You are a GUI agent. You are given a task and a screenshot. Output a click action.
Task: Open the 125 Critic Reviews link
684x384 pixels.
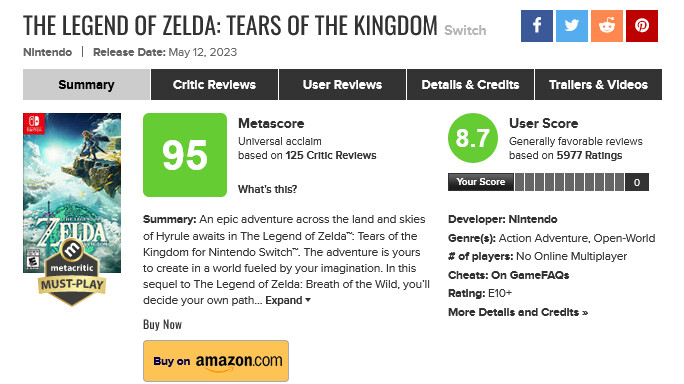click(331, 155)
